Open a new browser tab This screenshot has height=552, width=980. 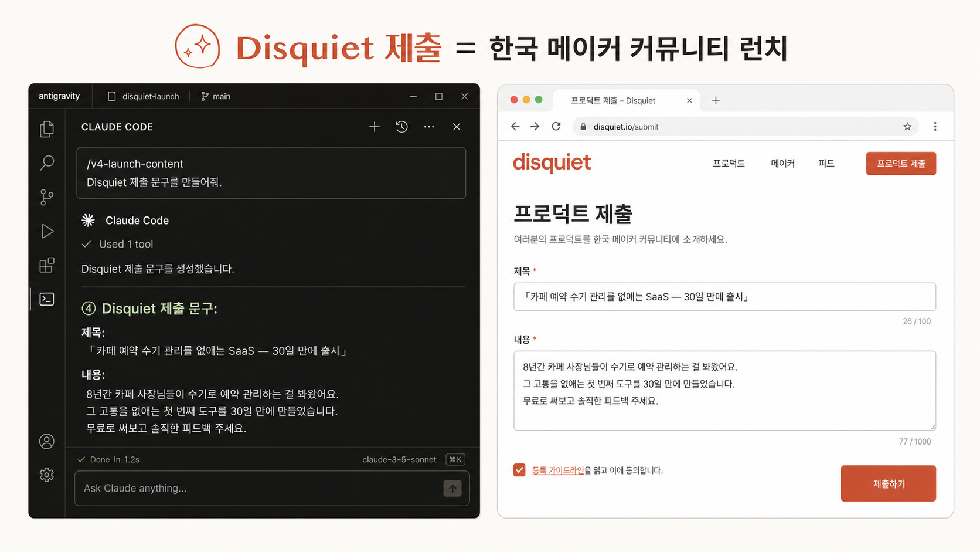(716, 100)
